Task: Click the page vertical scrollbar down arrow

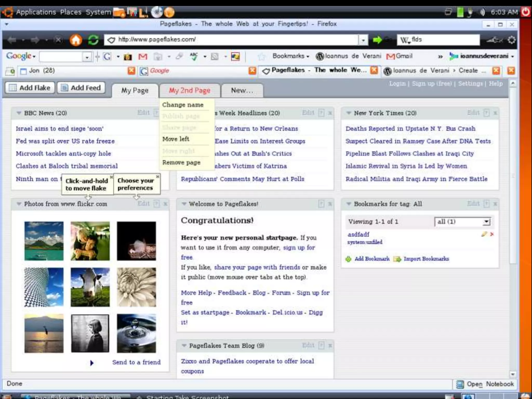Action: click(x=513, y=374)
